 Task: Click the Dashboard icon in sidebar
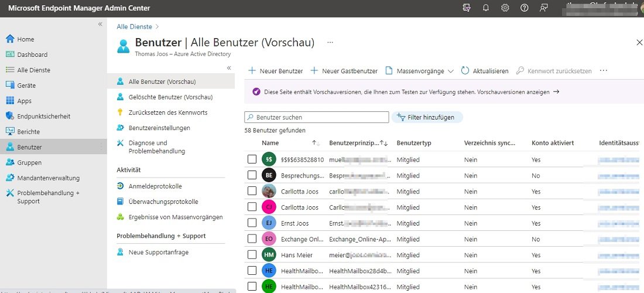click(x=10, y=54)
